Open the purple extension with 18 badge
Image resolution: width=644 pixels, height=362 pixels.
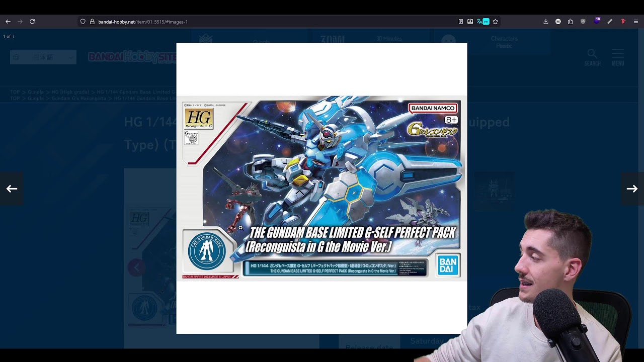coord(597,21)
